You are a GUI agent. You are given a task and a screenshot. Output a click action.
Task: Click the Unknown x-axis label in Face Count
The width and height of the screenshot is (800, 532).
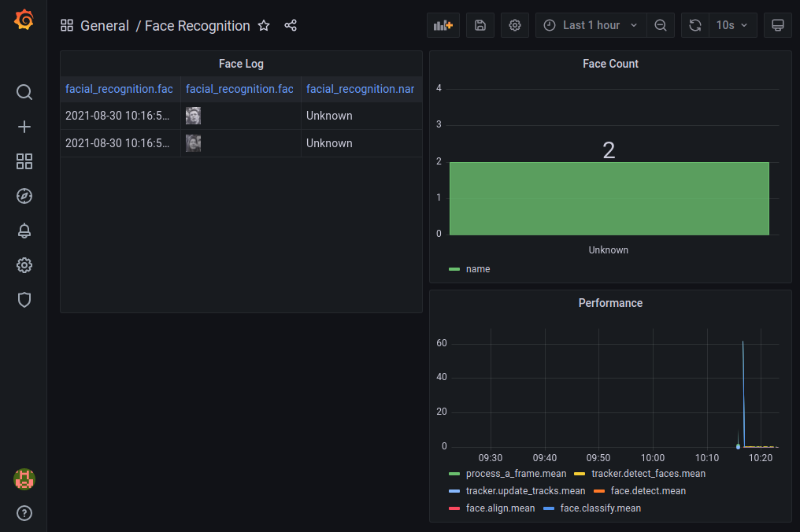(608, 250)
